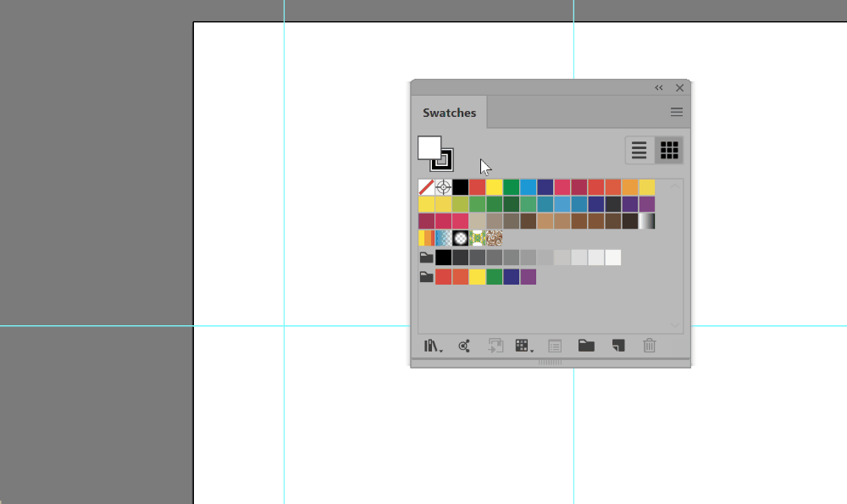Close the Swatches panel

[x=679, y=87]
